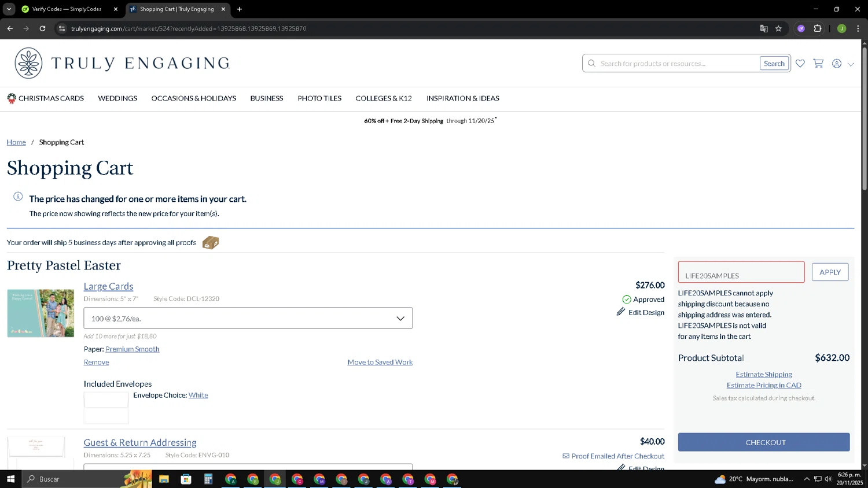
Task: Open the tab search dropdown arrow
Action: click(9, 9)
